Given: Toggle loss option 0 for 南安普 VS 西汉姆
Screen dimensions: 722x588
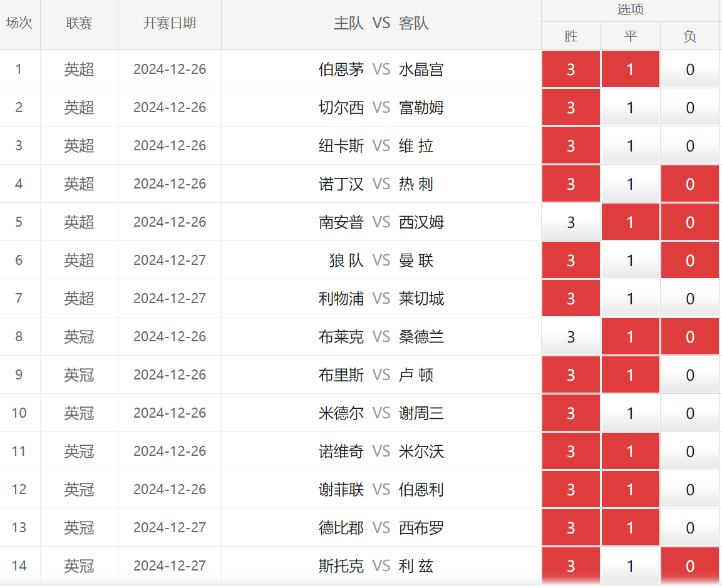Looking at the screenshot, I should (x=690, y=222).
